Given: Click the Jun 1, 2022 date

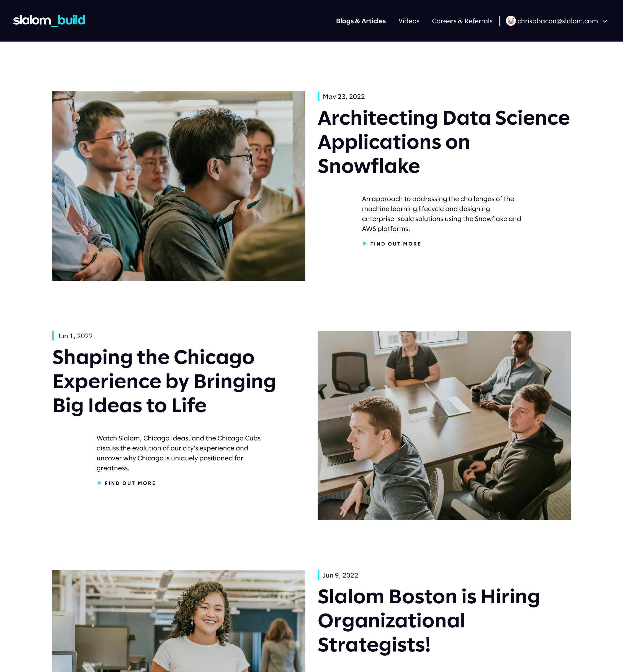Looking at the screenshot, I should point(75,336).
